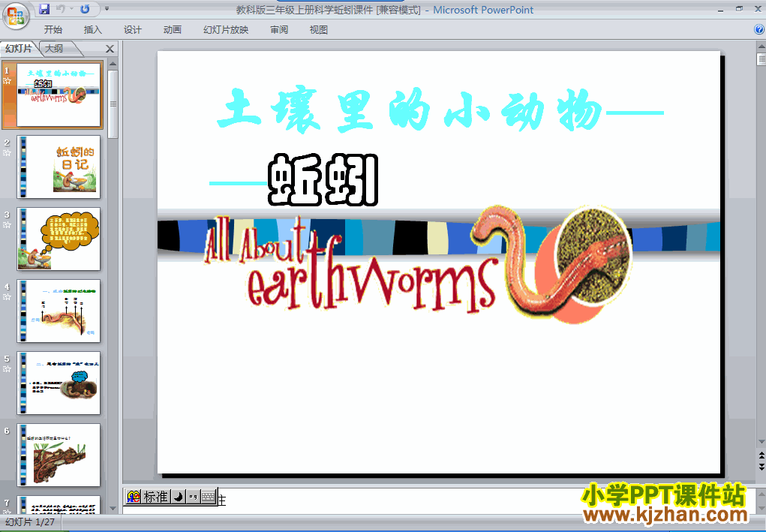Click the title text 土壤里的小动物
The height and width of the screenshot is (532, 766).
pyautogui.click(x=410, y=111)
